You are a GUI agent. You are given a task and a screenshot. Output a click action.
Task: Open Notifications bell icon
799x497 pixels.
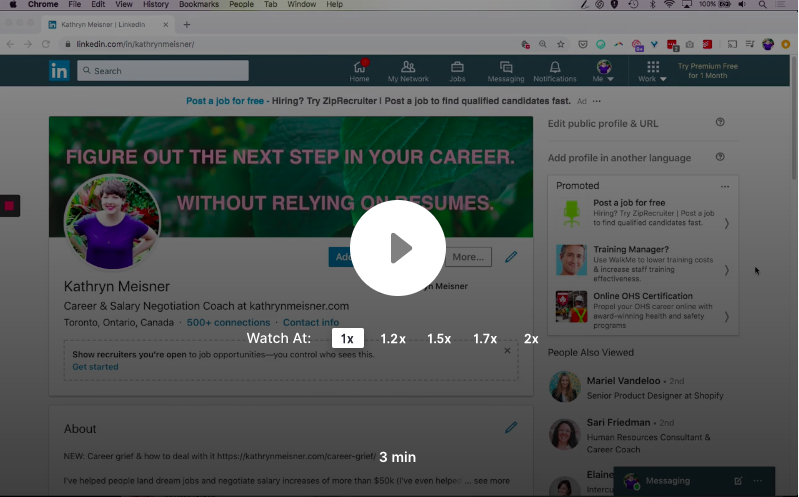555,70
